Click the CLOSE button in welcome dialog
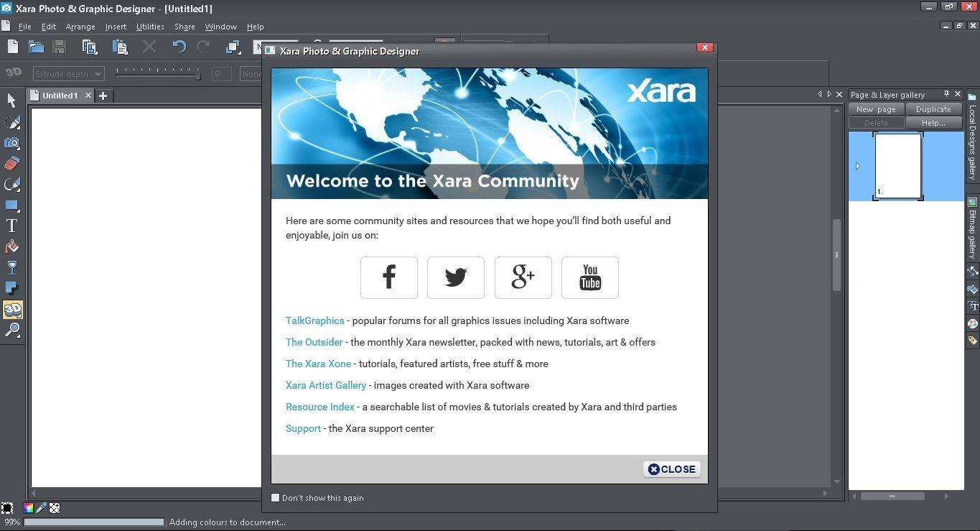The height and width of the screenshot is (531, 980). point(672,469)
